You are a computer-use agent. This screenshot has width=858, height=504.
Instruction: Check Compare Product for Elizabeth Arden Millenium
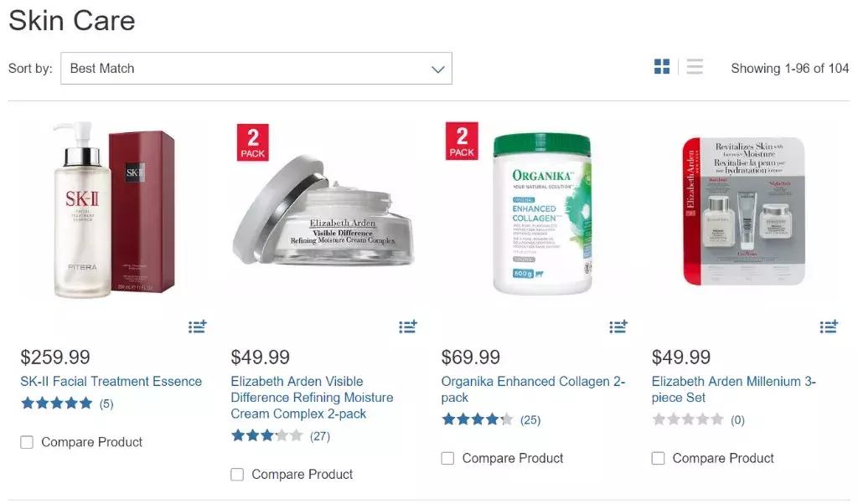pyautogui.click(x=658, y=458)
